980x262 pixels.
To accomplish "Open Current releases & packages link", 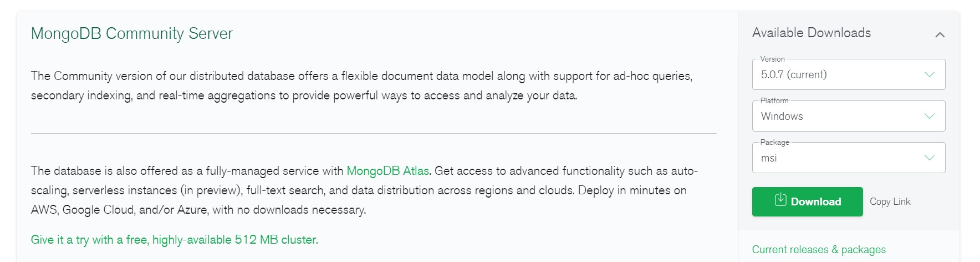I will point(819,250).
